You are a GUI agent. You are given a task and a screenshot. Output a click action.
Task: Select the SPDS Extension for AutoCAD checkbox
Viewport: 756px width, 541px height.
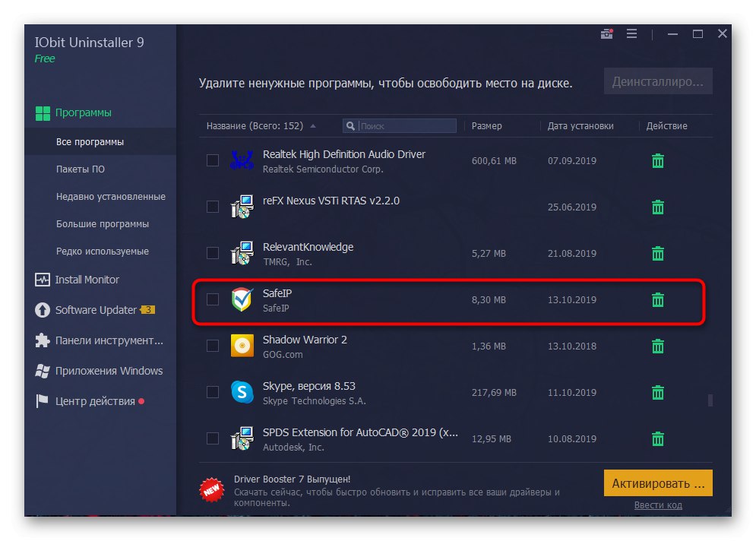click(213, 438)
